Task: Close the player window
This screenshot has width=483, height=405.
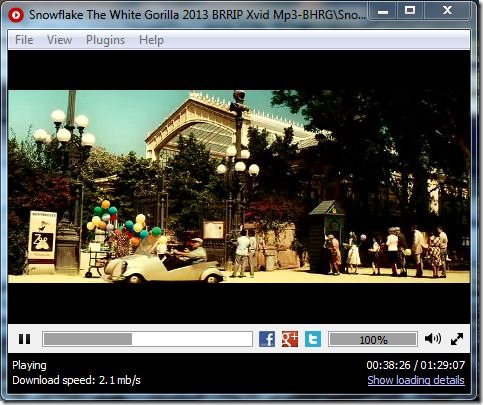Action: 447,11
